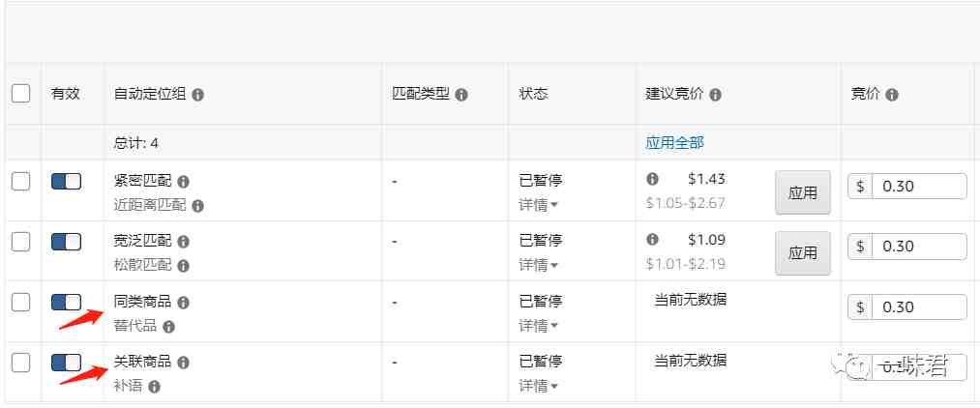
Task: Expand 详情 dropdown in 紧密匹配 row
Action: tap(538, 205)
